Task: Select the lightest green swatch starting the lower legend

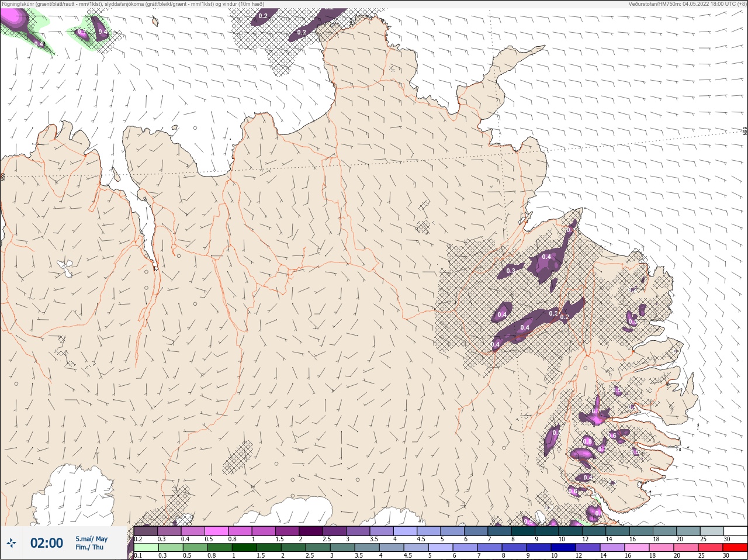Action: point(146,548)
